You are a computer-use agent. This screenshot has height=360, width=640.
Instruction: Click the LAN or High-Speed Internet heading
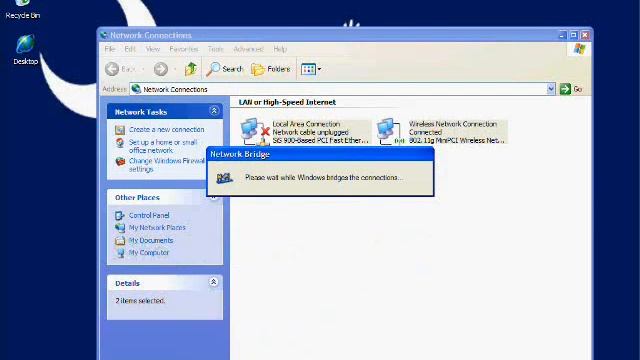[x=287, y=102]
